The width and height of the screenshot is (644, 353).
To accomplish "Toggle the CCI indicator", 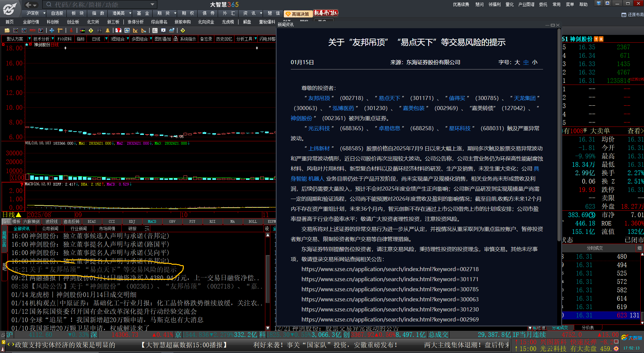I will pyautogui.click(x=112, y=221).
